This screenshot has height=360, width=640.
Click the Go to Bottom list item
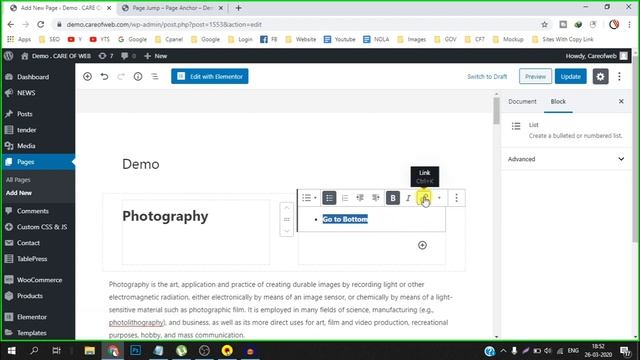[x=345, y=219]
